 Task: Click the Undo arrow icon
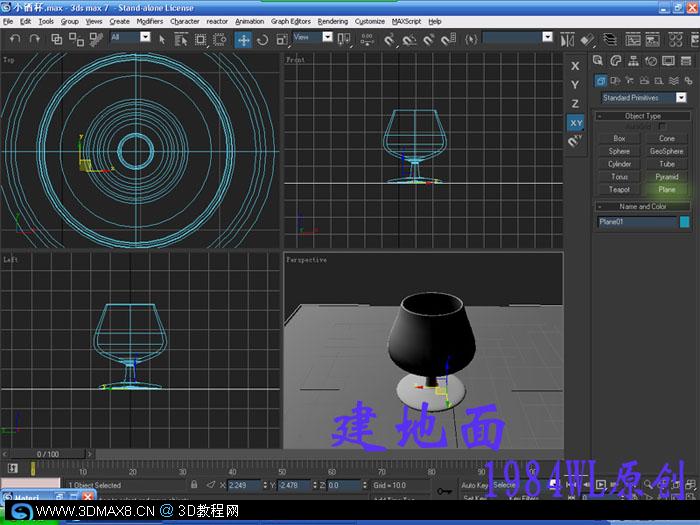[x=15, y=39]
